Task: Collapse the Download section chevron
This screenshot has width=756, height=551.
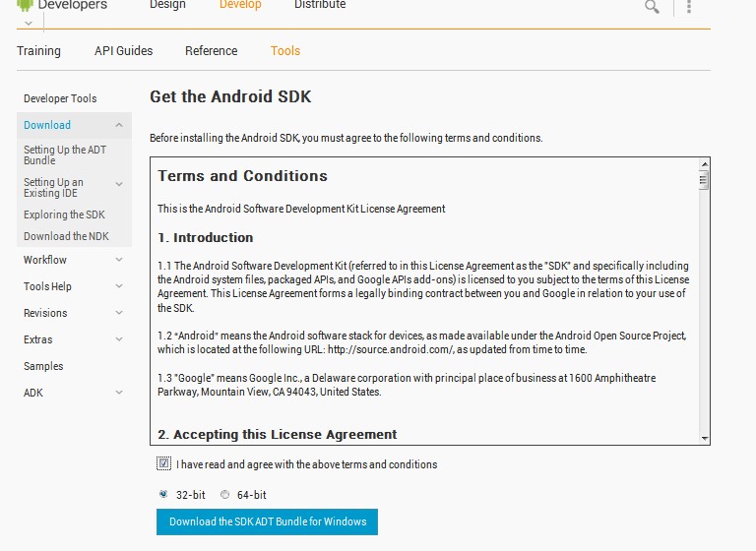Action: pos(119,125)
